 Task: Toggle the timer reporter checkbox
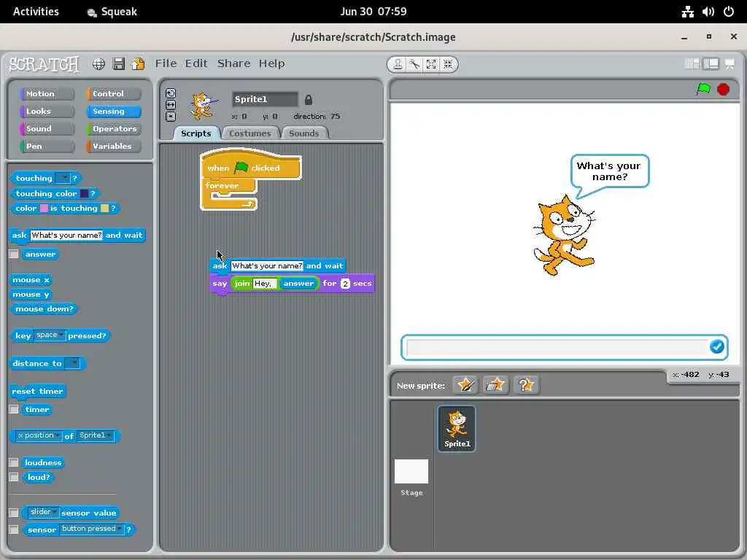14,409
